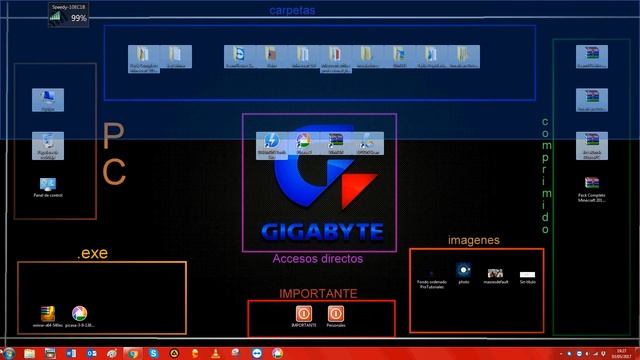Show hidden system tray icons
The image size is (640, 360).
[561, 354]
